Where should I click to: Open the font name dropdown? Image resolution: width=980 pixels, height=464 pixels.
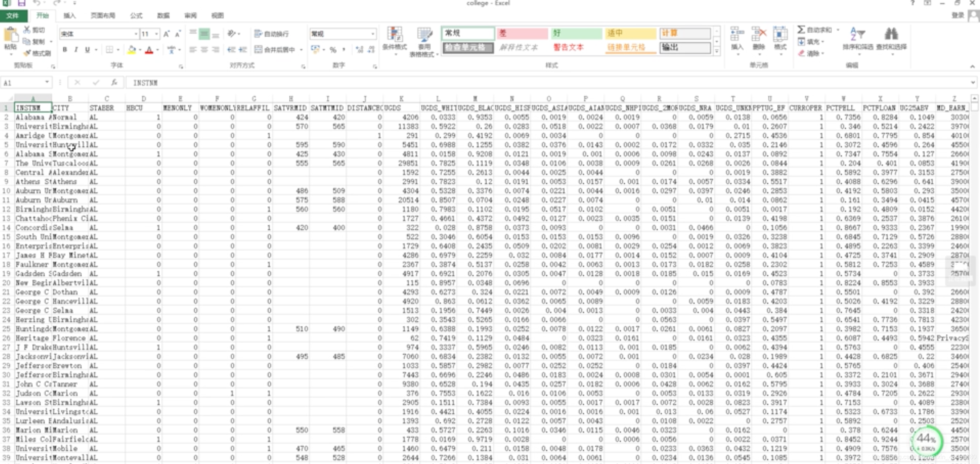[x=136, y=34]
